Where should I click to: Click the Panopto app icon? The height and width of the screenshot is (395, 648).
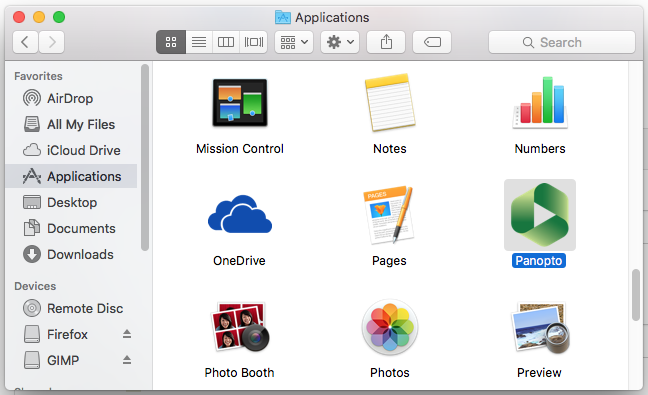pos(540,215)
